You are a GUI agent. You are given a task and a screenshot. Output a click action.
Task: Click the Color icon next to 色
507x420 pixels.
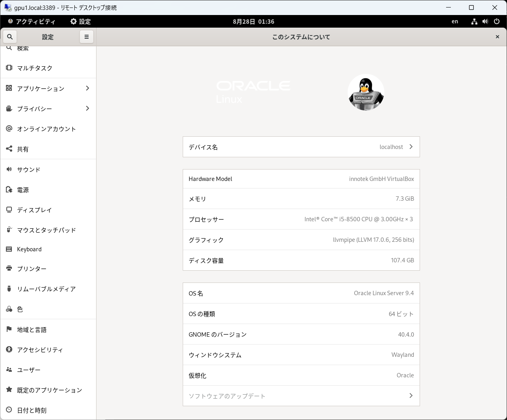(9, 309)
